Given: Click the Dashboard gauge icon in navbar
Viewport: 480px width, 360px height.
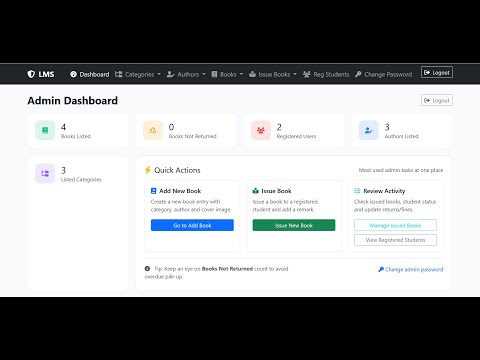Looking at the screenshot, I should [x=73, y=74].
